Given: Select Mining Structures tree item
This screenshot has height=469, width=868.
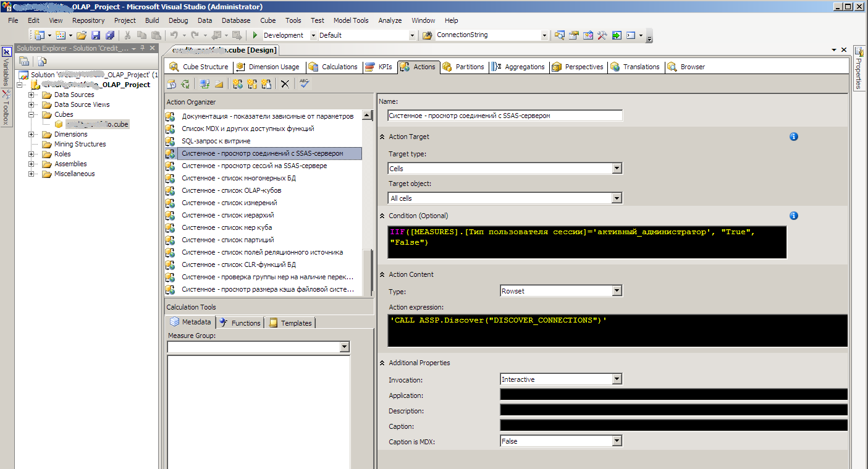Looking at the screenshot, I should [80, 144].
